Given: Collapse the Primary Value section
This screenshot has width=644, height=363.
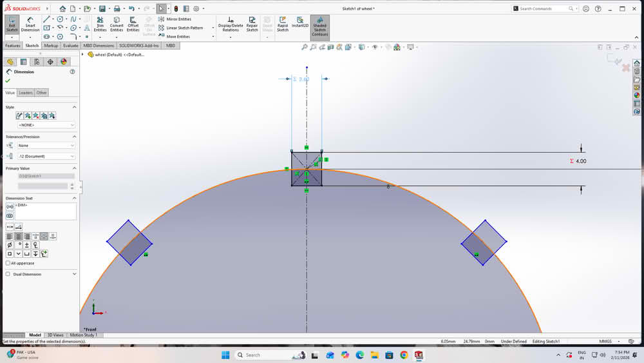Looking at the screenshot, I should (74, 168).
